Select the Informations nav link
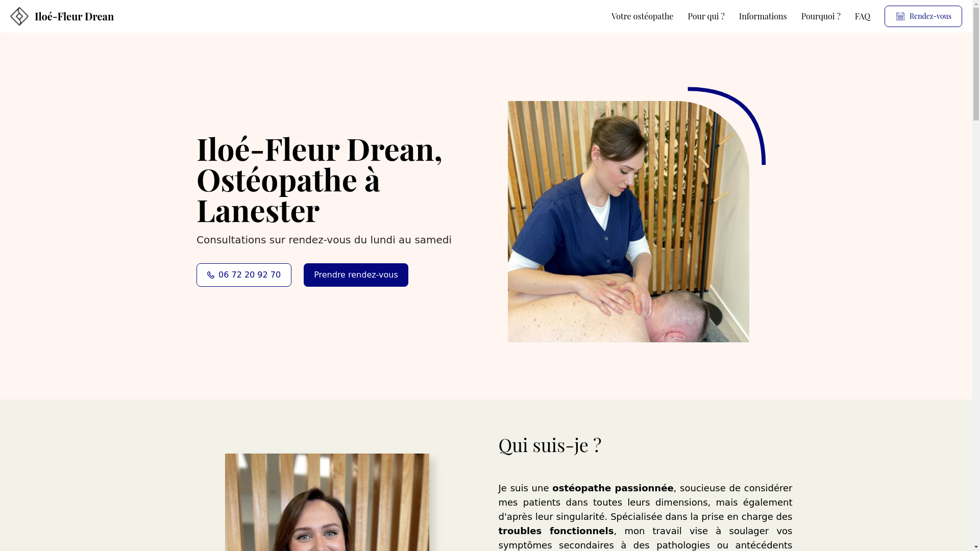The image size is (980, 551). [763, 16]
